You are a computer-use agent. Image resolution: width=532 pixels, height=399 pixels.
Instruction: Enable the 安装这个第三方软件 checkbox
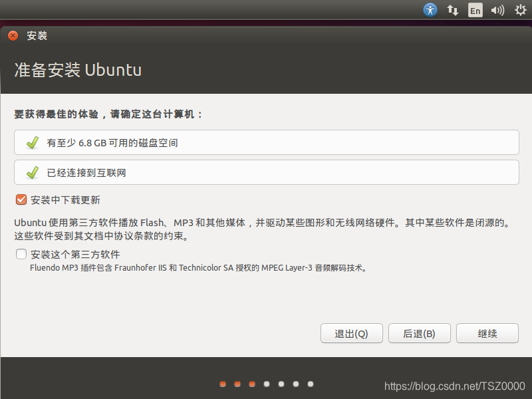click(21, 254)
